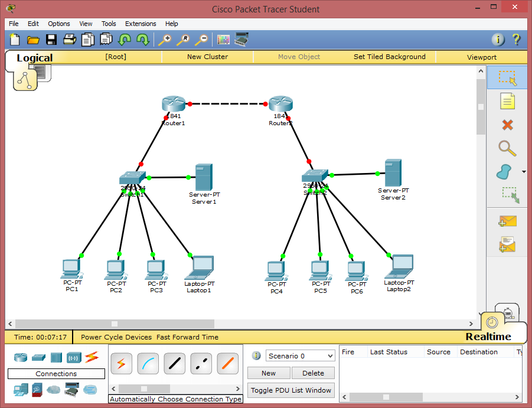
Task: Select Security devices category icon
Action: tap(37, 390)
